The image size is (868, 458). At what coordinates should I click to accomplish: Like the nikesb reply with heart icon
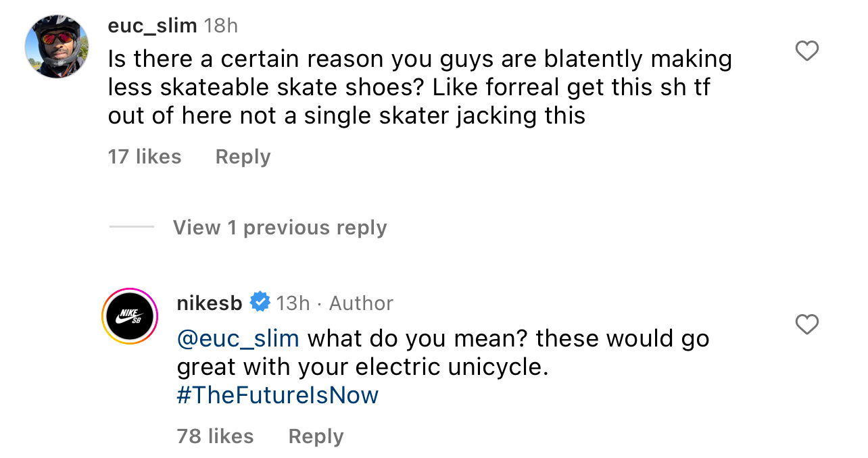click(806, 324)
